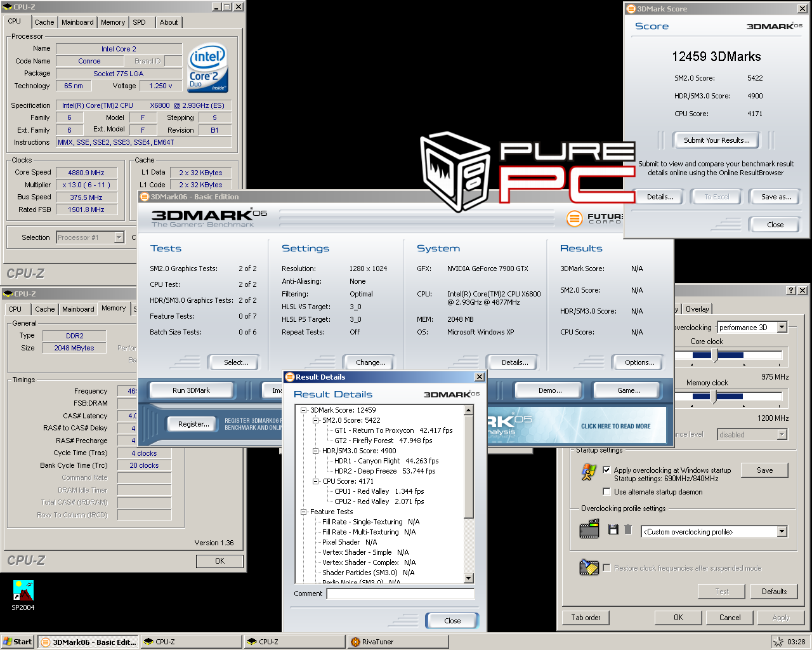Select GT1 - Return To Proxycon row
The image size is (812, 650).
(393, 430)
